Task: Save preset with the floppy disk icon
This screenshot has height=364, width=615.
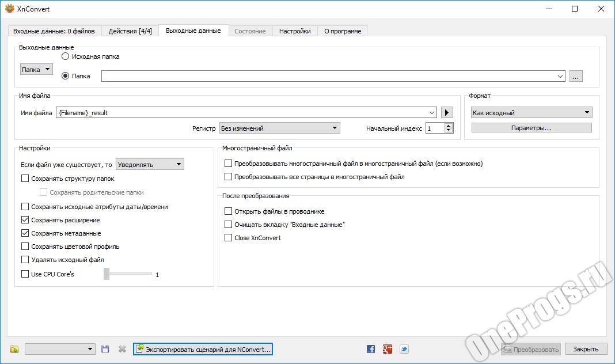Action: 105,348
